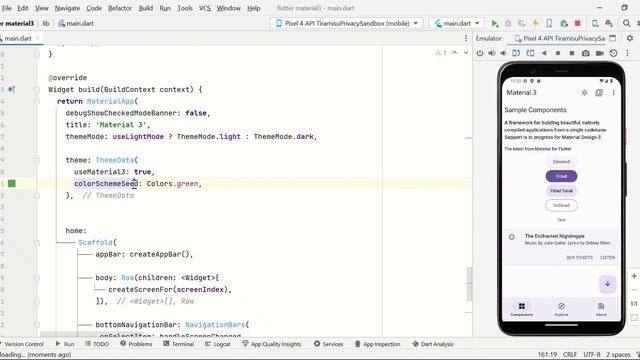Collapse the body Row code fold
Image resolution: width=640 pixels, height=360 pixels.
(x=37, y=278)
